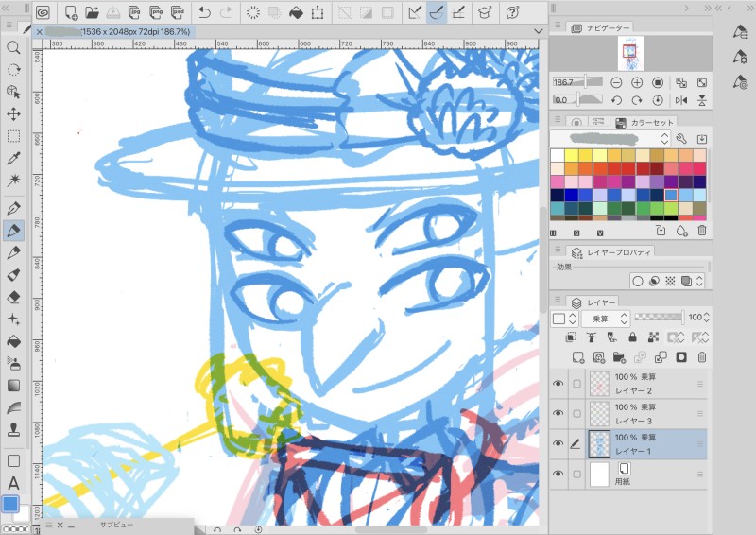This screenshot has width=756, height=535.
Task: Rotate canvas left in Navigator
Action: [616, 100]
